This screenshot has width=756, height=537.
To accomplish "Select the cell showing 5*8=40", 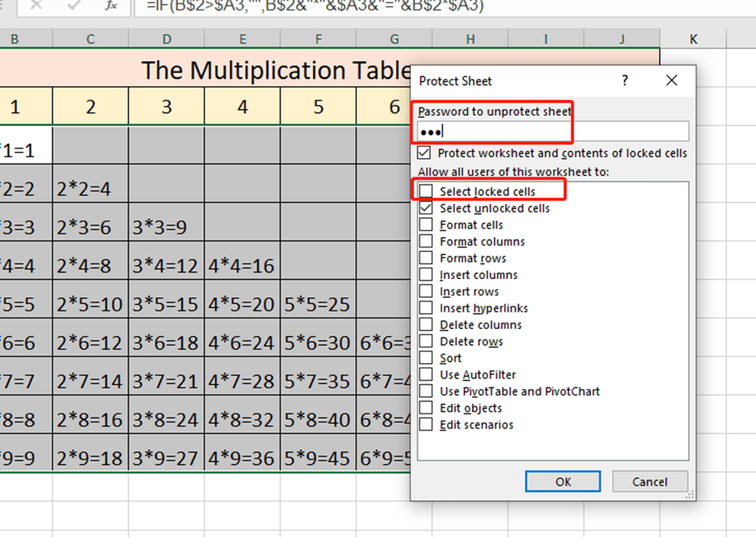I will click(318, 415).
